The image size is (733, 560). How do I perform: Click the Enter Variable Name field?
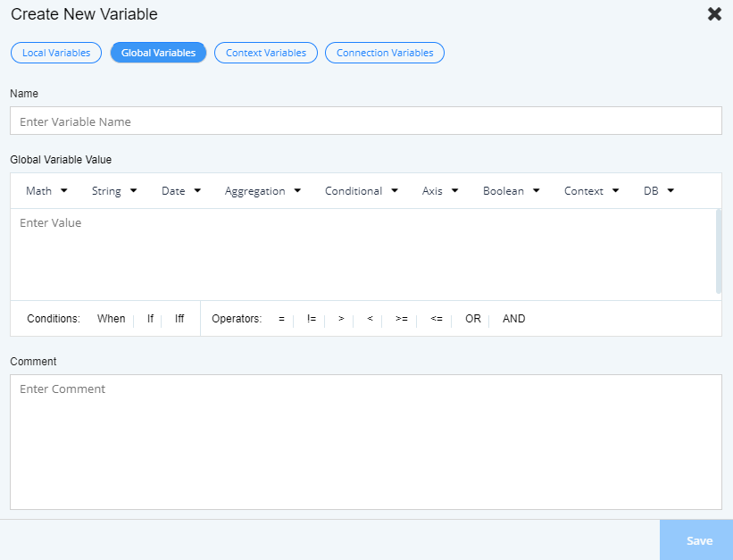[365, 121]
